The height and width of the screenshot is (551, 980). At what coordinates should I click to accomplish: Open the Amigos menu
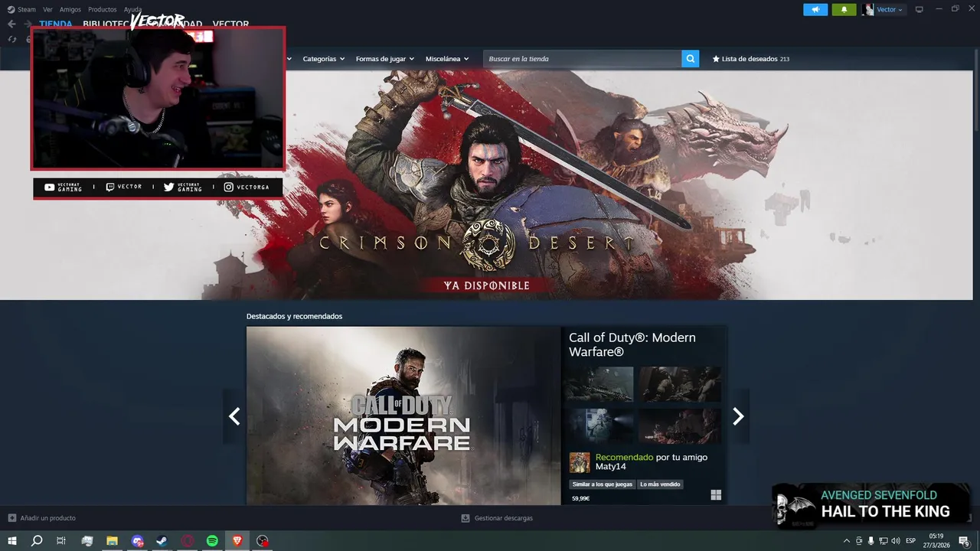(x=70, y=10)
